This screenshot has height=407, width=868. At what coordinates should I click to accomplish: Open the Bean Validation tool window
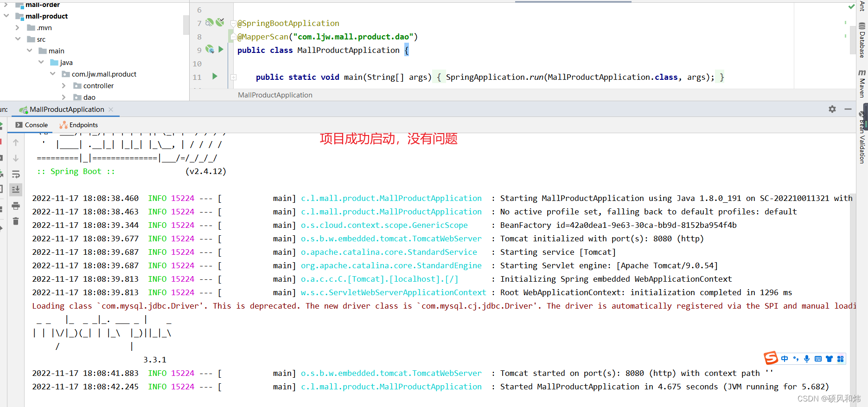pyautogui.click(x=862, y=138)
